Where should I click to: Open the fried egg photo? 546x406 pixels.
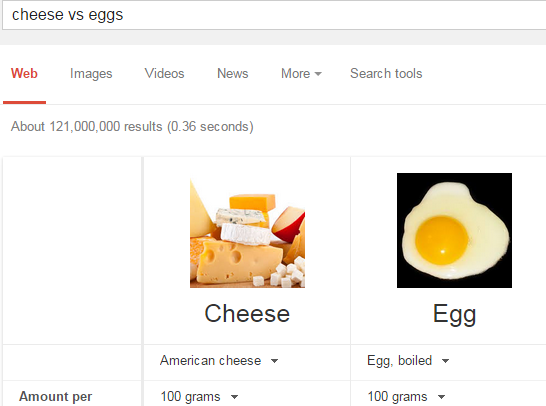454,231
